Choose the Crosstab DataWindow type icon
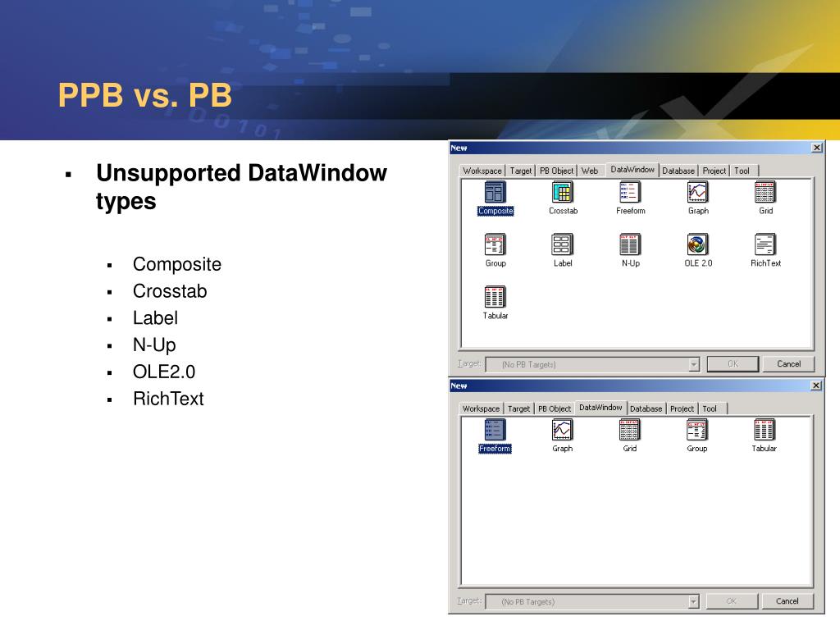The width and height of the screenshot is (840, 630). [563, 193]
